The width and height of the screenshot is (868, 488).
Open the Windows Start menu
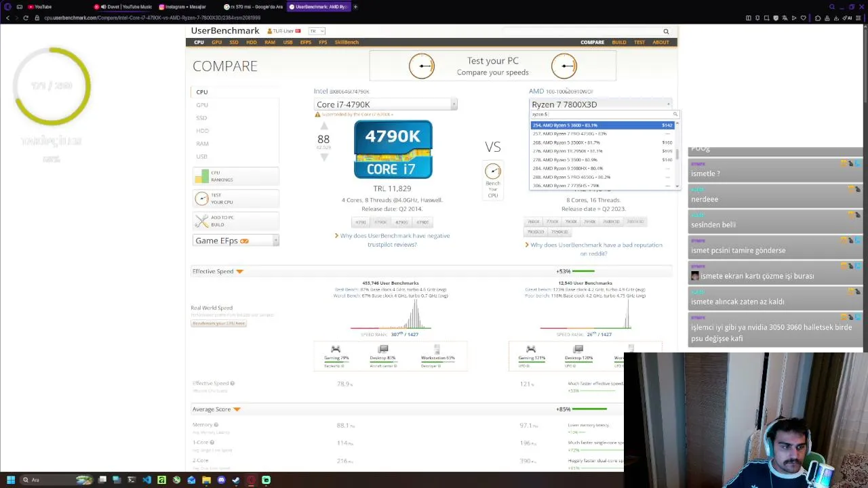(10, 480)
